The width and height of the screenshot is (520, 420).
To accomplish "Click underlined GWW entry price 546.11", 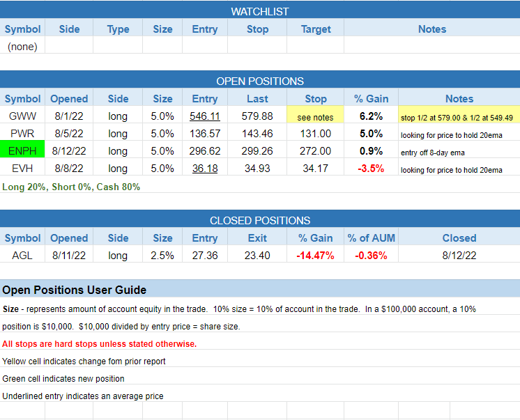I will pos(205,116).
